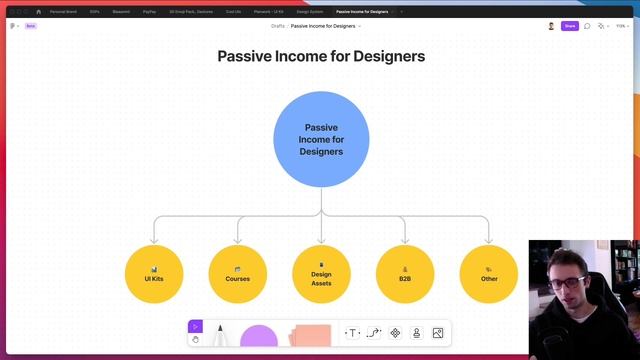
Task: Switch to the Blueprint tab
Action: [121, 12]
